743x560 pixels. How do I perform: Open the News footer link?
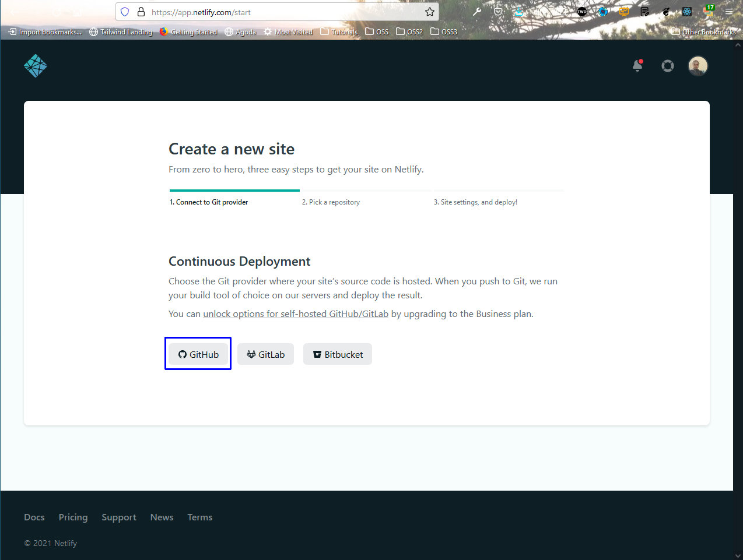coord(162,517)
